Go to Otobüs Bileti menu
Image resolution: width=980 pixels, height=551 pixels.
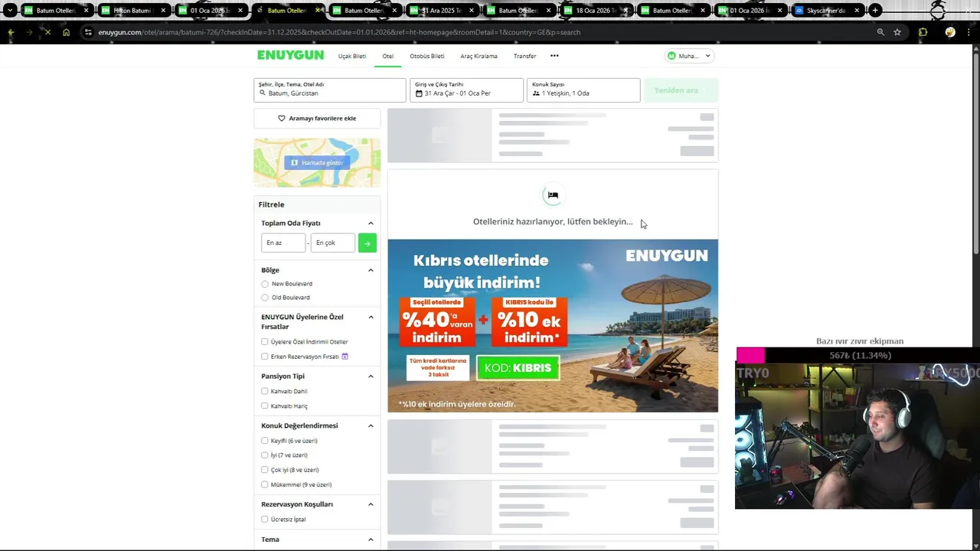[427, 56]
